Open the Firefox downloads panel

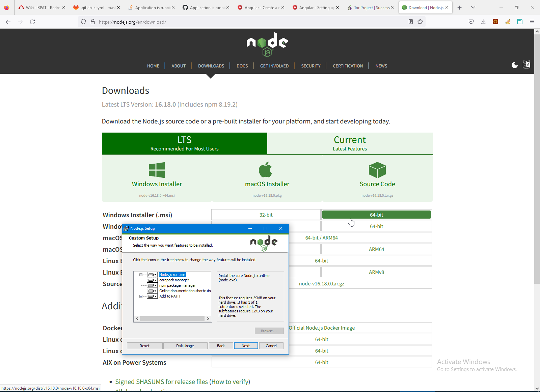483,22
